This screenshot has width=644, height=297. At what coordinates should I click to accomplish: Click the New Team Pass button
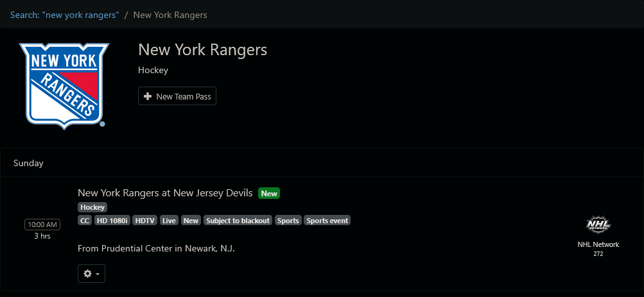(x=177, y=96)
